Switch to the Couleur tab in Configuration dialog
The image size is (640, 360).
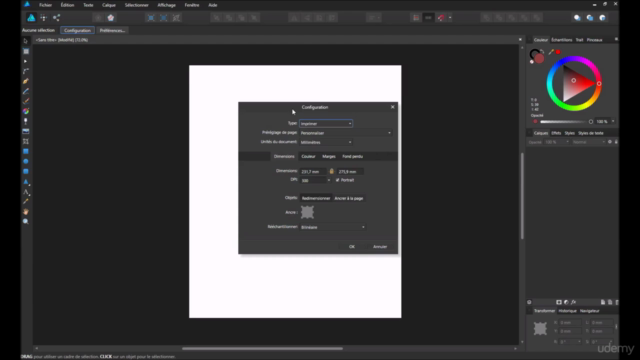tap(308, 156)
